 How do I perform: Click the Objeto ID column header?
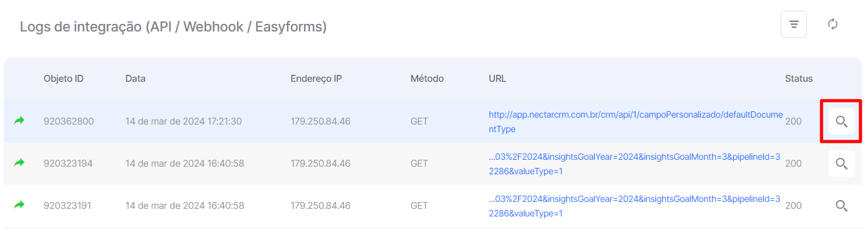63,79
